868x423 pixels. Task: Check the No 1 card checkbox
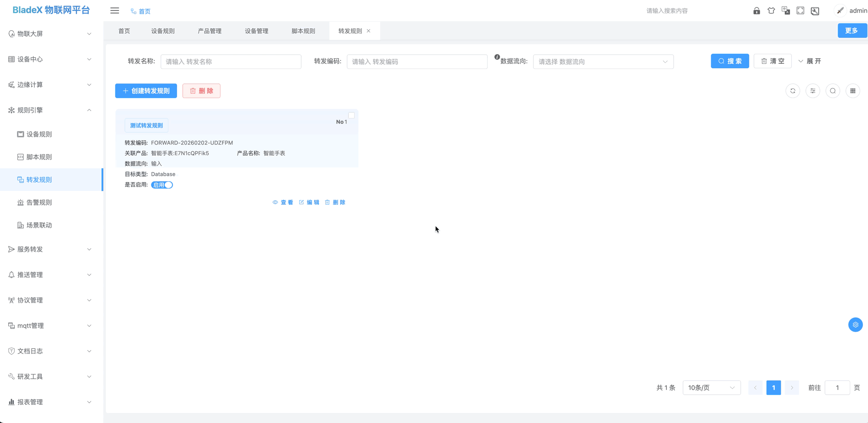click(x=352, y=115)
